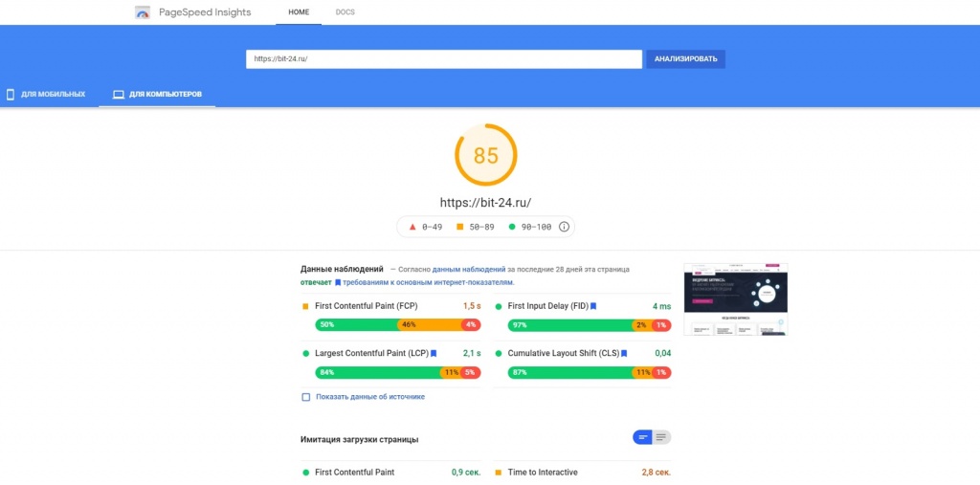Click the laptop icon in device tabs
Screen dimensions: 980x485
tap(119, 95)
